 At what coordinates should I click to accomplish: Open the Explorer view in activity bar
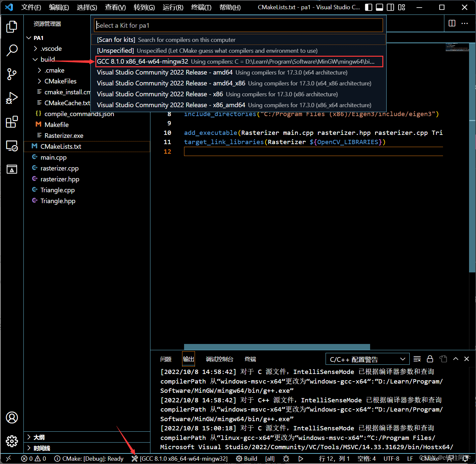pyautogui.click(x=12, y=27)
